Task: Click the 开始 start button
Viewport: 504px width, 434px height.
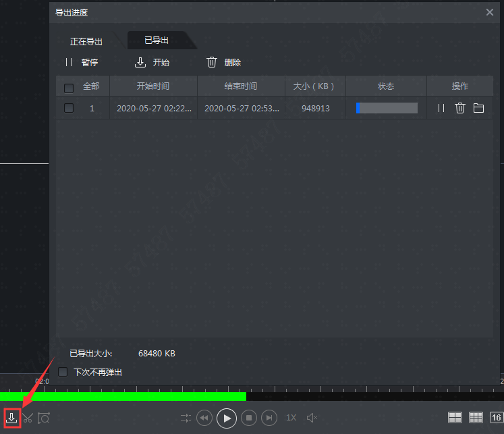Action: click(152, 62)
